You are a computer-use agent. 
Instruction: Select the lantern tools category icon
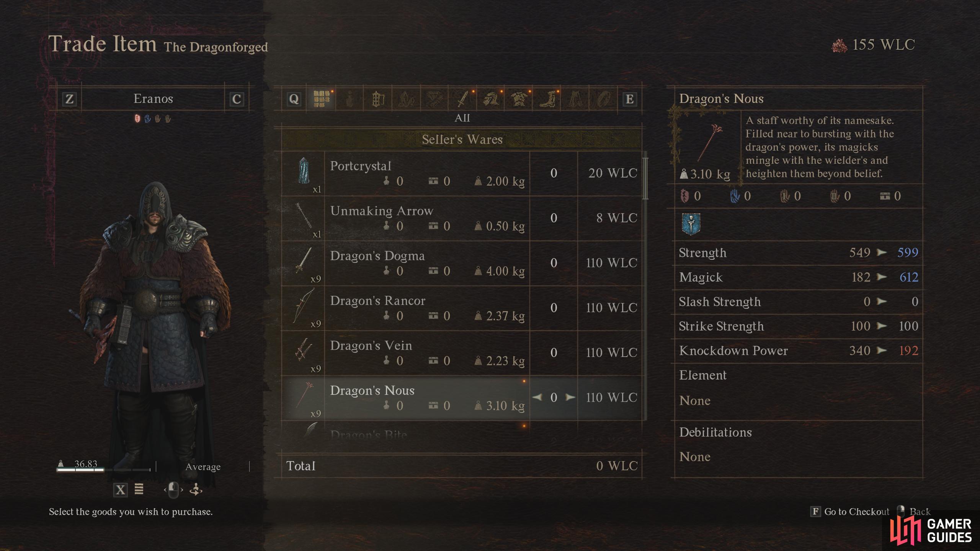(378, 99)
